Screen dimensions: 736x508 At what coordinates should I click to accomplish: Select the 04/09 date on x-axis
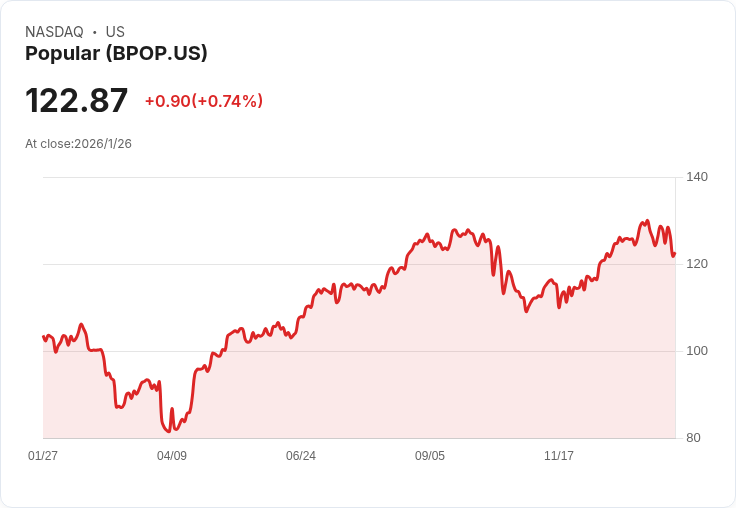172,456
